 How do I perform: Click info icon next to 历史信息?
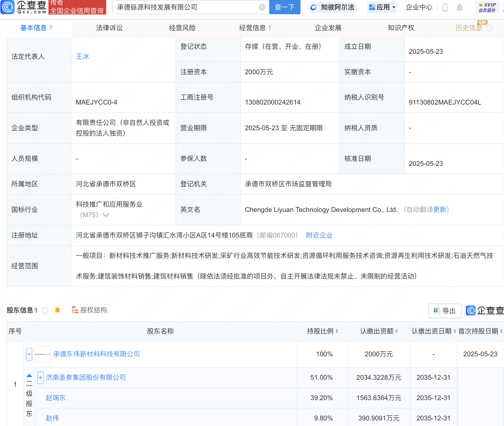click(x=490, y=28)
